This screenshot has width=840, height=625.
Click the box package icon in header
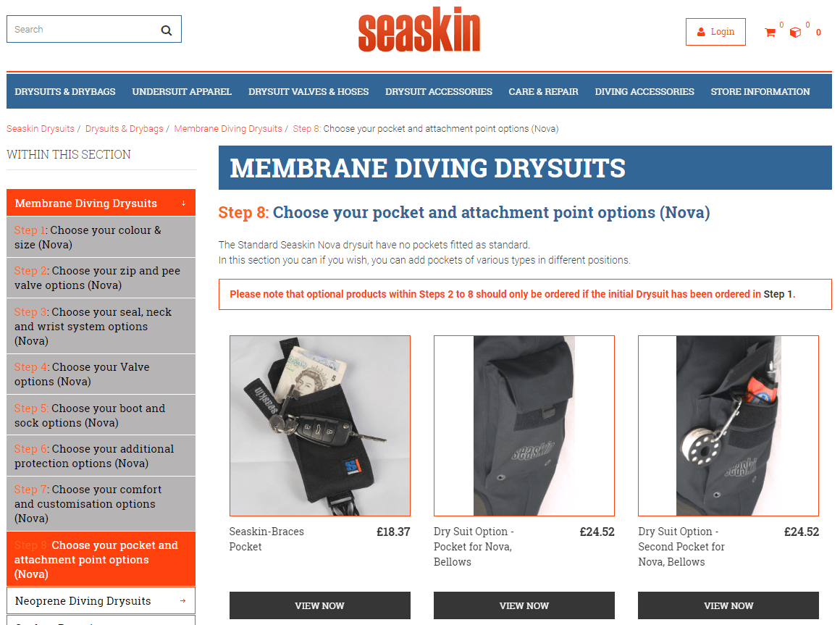coord(796,33)
